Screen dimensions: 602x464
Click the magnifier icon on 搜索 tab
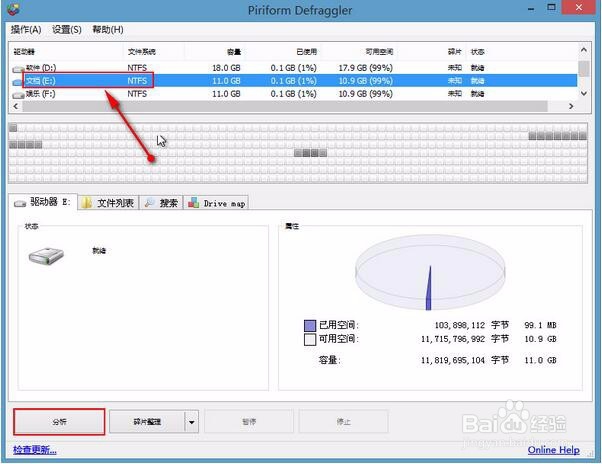pos(149,203)
